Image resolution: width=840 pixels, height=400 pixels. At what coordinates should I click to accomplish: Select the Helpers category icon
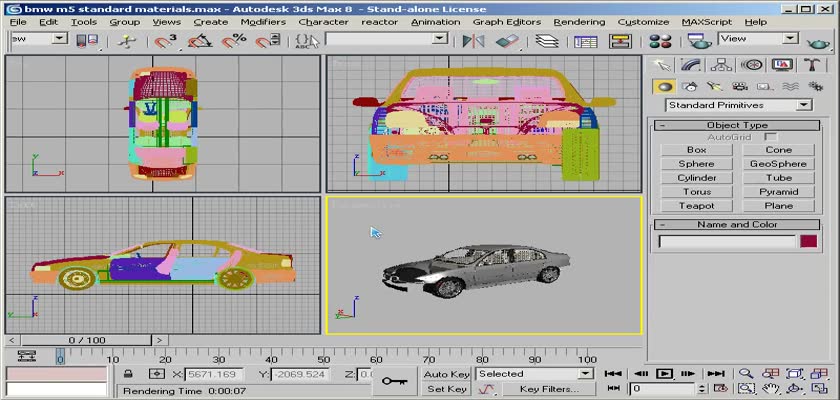coord(764,86)
